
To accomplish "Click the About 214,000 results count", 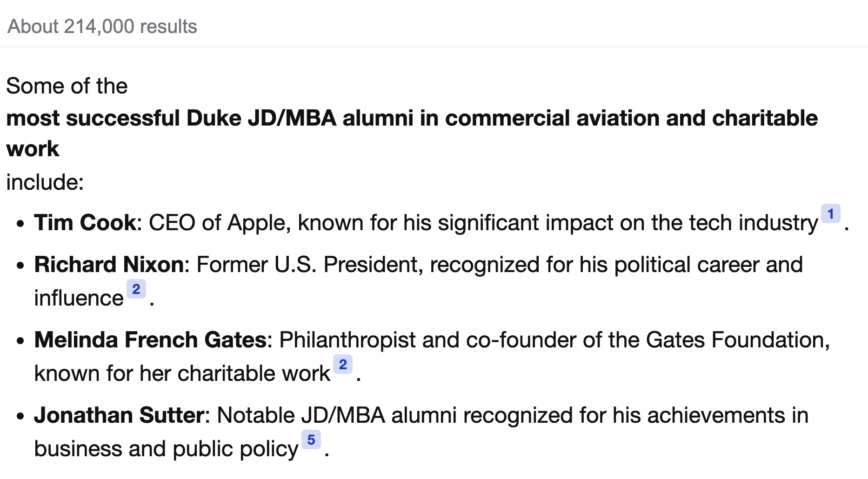I will tap(102, 27).
